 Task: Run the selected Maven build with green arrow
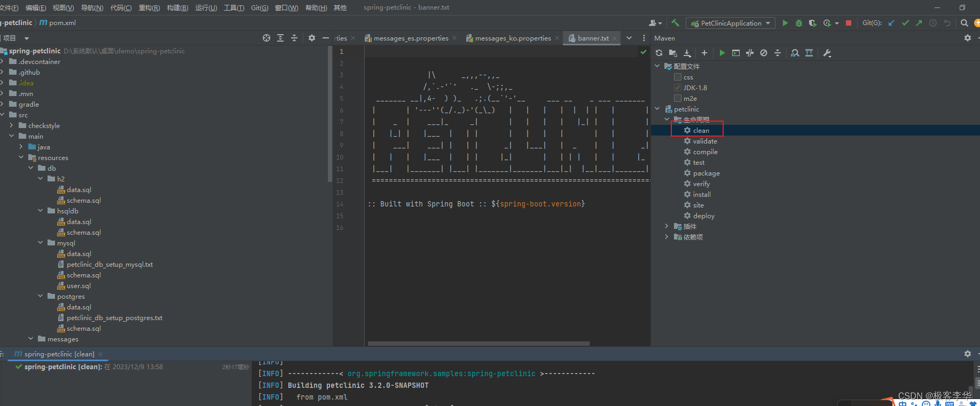(722, 53)
